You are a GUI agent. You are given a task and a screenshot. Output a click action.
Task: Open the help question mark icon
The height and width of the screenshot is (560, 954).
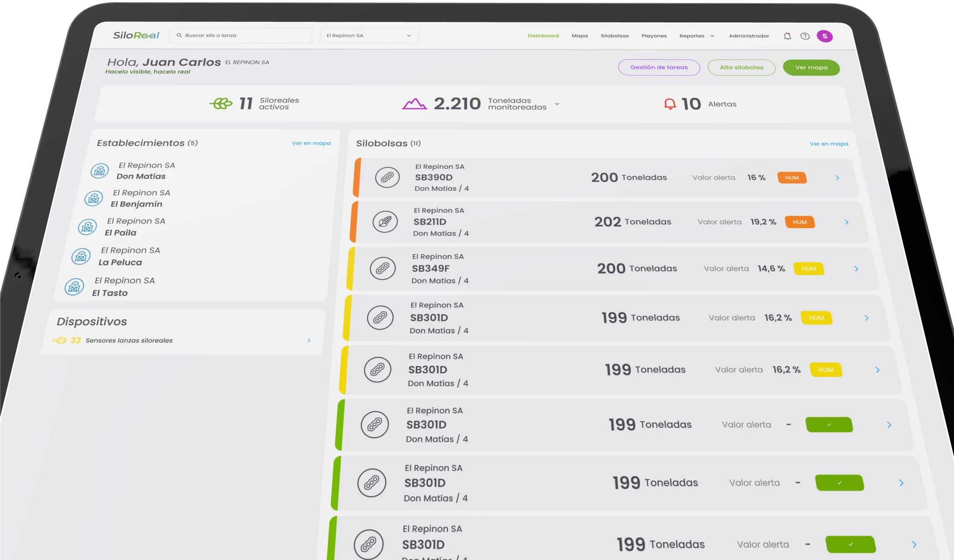click(805, 36)
